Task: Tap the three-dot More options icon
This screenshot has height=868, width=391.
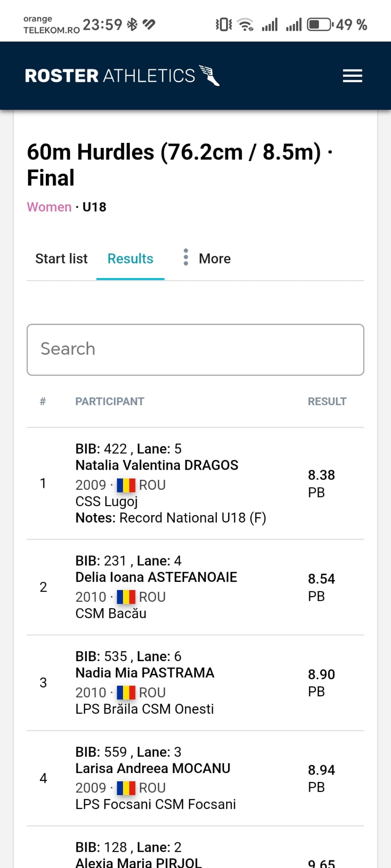Action: pos(186,257)
